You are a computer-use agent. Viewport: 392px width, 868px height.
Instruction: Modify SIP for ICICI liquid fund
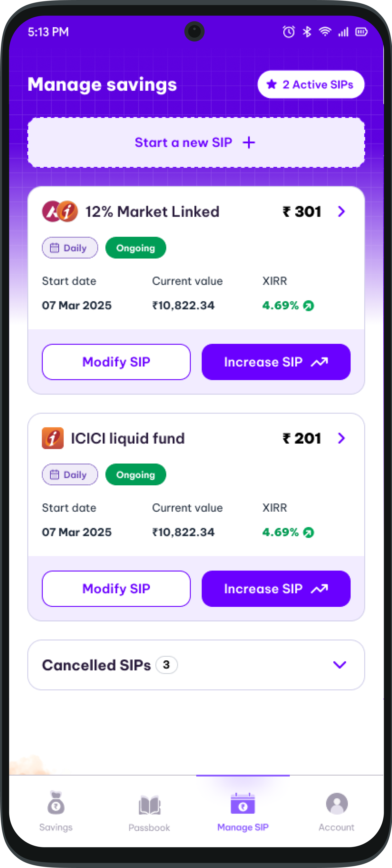[116, 588]
